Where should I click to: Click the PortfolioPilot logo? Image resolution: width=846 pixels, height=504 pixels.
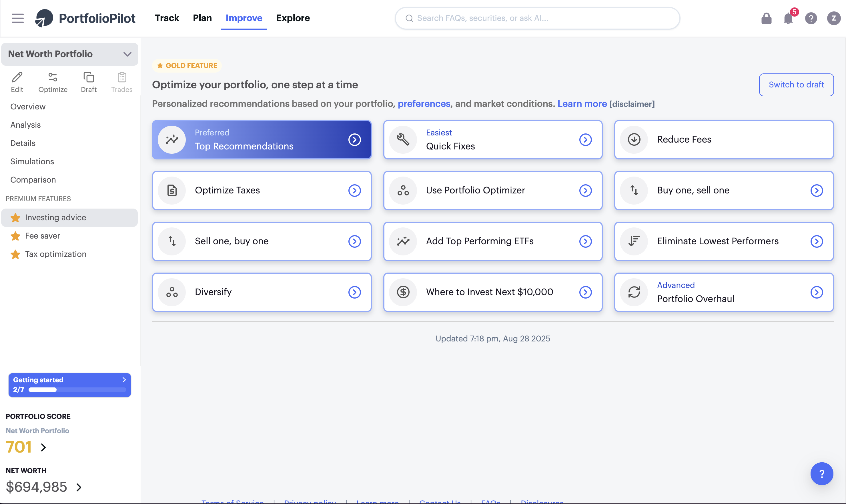(85, 18)
